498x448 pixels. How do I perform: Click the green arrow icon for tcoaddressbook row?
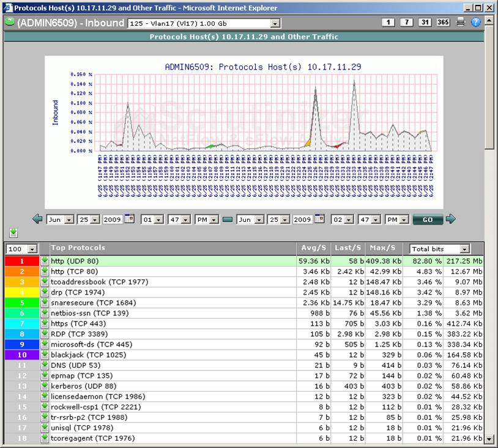coord(45,282)
